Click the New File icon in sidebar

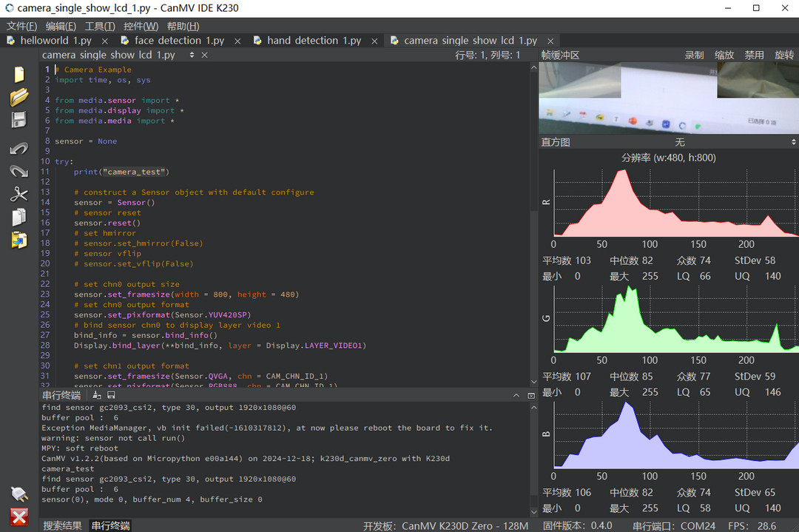coord(18,75)
